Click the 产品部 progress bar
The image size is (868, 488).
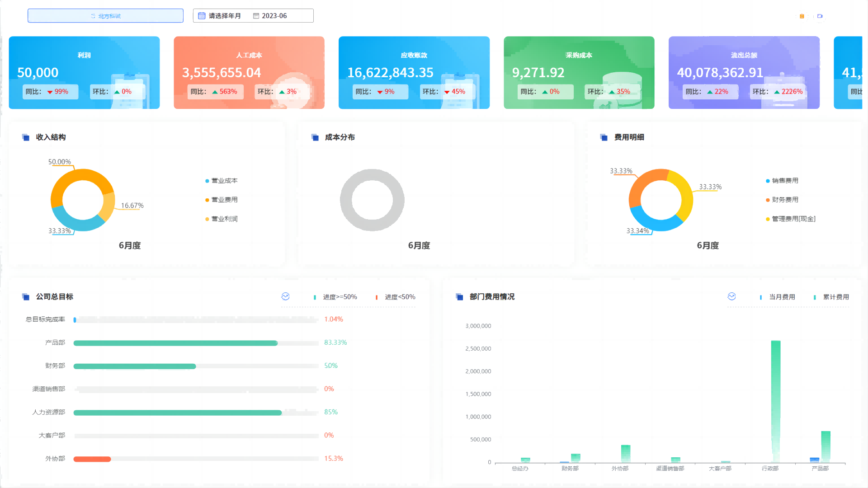click(175, 343)
